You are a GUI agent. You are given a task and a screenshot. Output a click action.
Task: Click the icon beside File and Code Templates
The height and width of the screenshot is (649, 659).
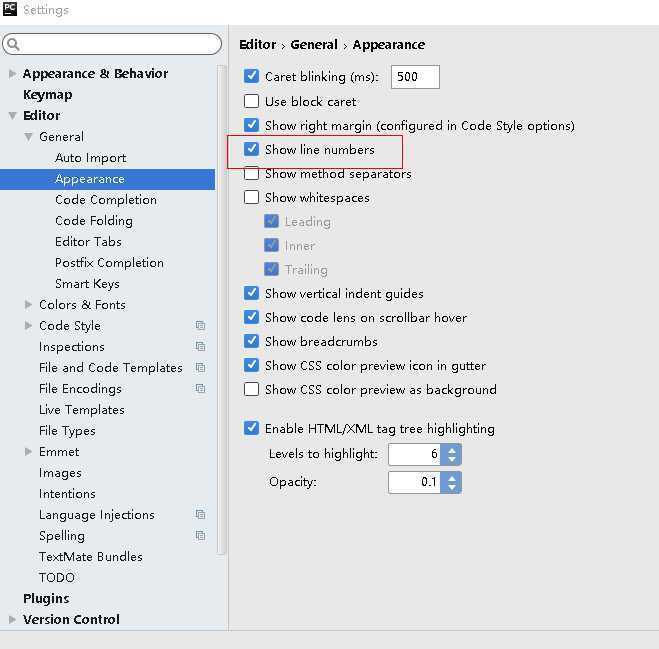tap(200, 367)
